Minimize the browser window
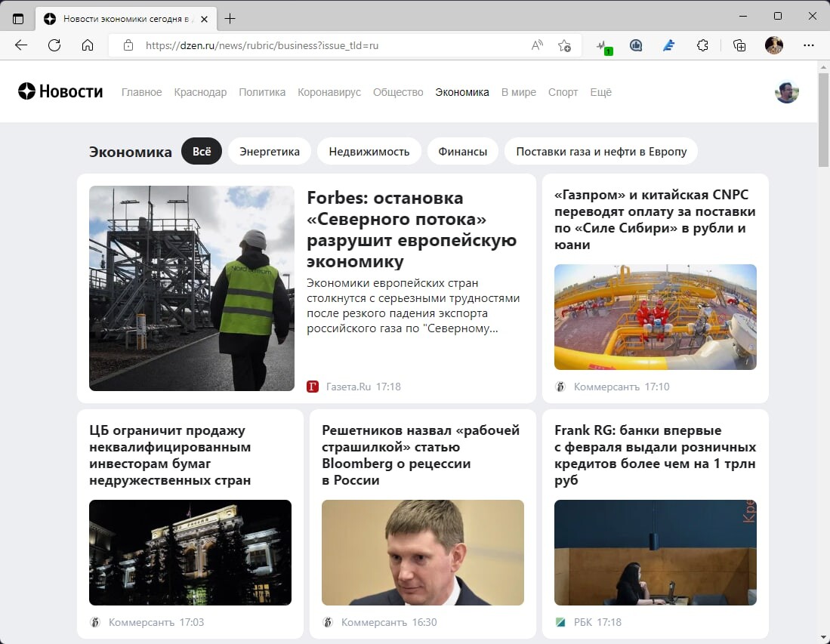This screenshot has width=830, height=644. 743,16
